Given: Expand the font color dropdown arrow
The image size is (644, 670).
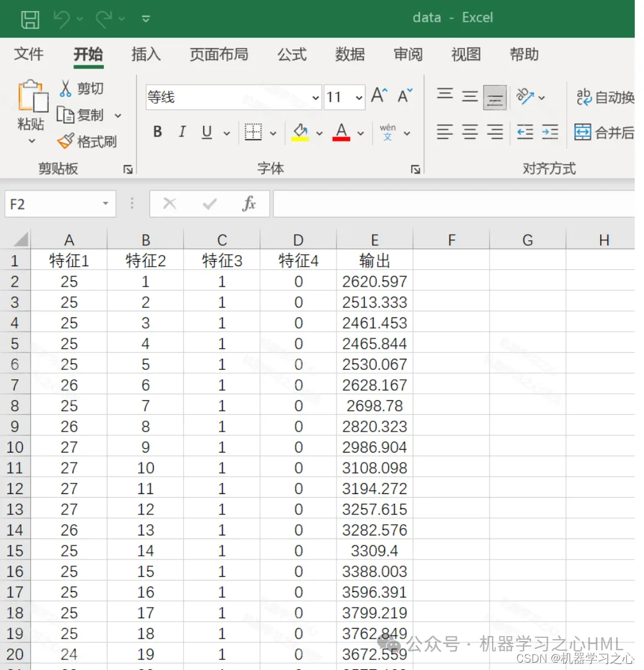Looking at the screenshot, I should pos(361,133).
